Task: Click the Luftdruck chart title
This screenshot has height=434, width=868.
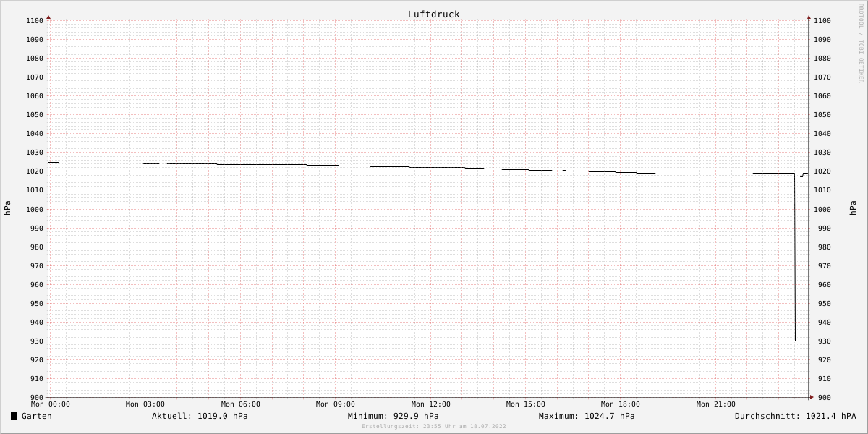Action: coord(433,14)
